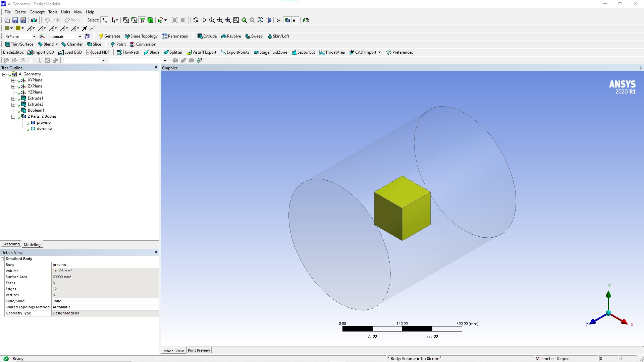The image size is (644, 362).
Task: Select the green body selection filter icon
Action: pos(150,20)
